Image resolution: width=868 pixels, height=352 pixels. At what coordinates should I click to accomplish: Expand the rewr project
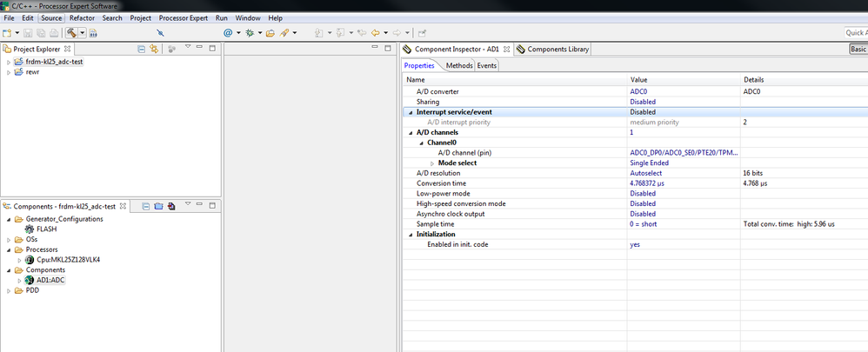9,72
